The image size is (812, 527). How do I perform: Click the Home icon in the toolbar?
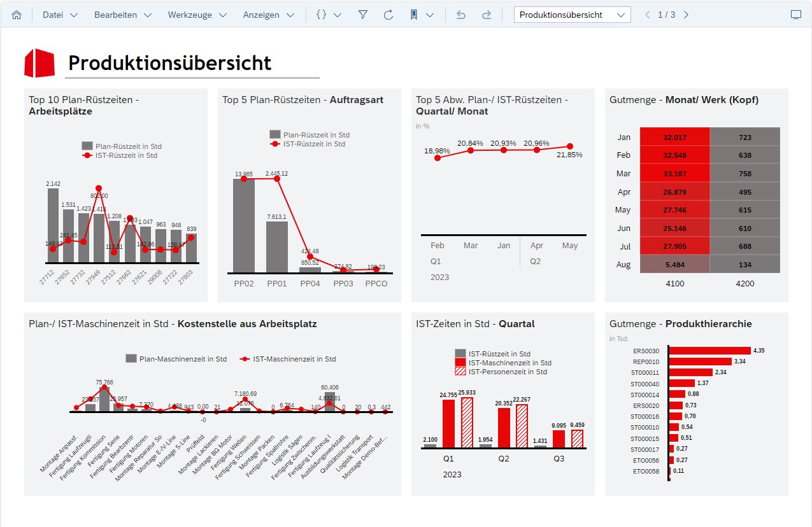17,14
